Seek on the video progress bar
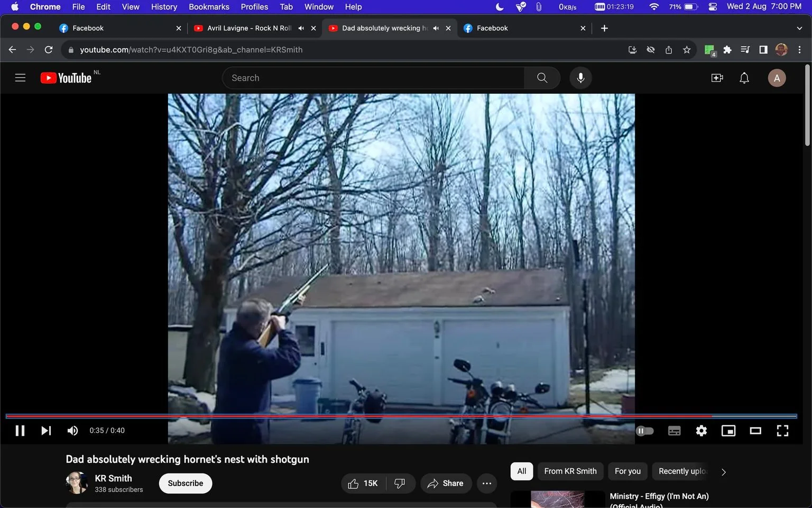Image resolution: width=812 pixels, height=508 pixels. tap(401, 416)
